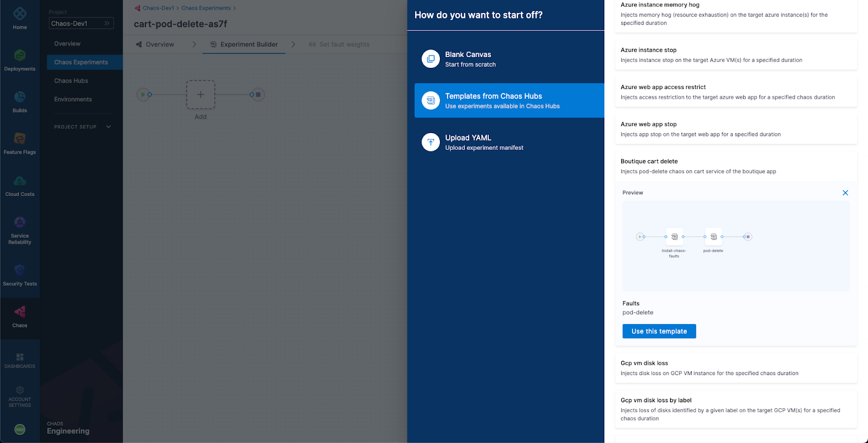Expand the Project Setup section
Screen dimensions: 868x443
[x=82, y=127]
